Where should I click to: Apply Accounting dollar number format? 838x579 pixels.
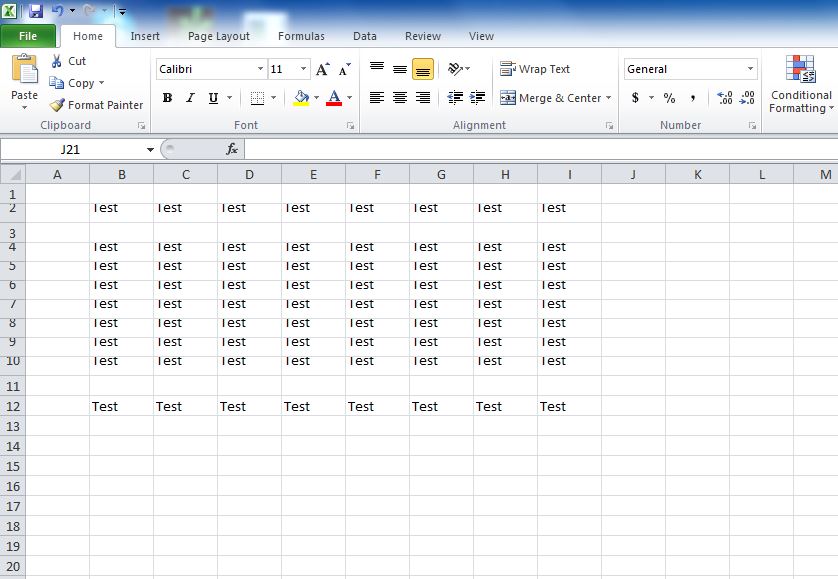point(635,98)
